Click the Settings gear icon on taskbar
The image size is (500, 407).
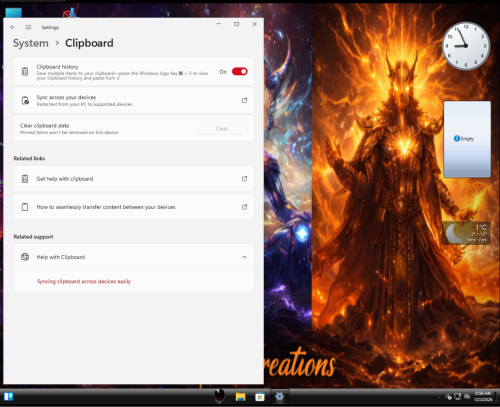(x=279, y=396)
